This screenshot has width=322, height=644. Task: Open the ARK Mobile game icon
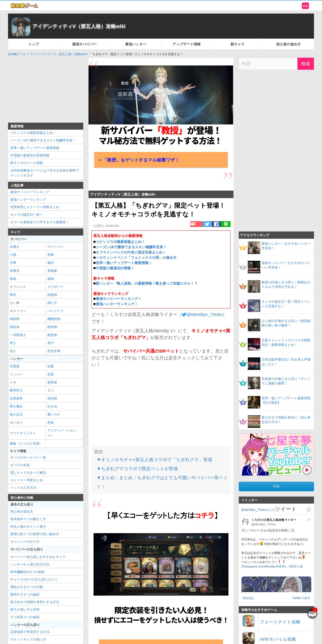pyautogui.click(x=249, y=638)
